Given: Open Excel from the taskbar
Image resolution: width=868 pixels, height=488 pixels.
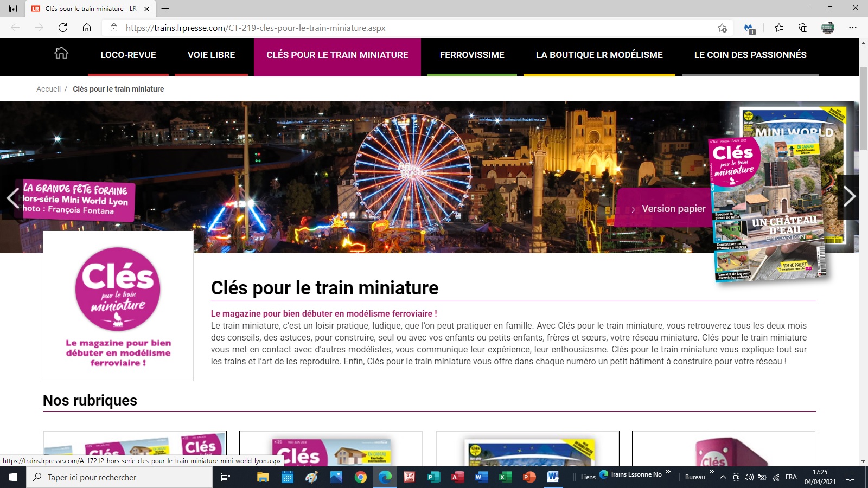Looking at the screenshot, I should [x=505, y=477].
